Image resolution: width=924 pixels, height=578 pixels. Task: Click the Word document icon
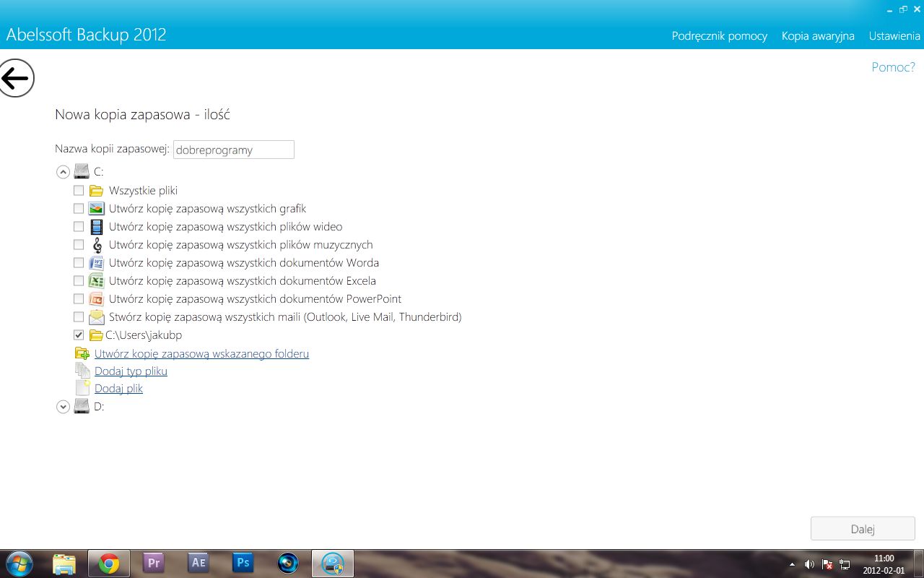(96, 263)
